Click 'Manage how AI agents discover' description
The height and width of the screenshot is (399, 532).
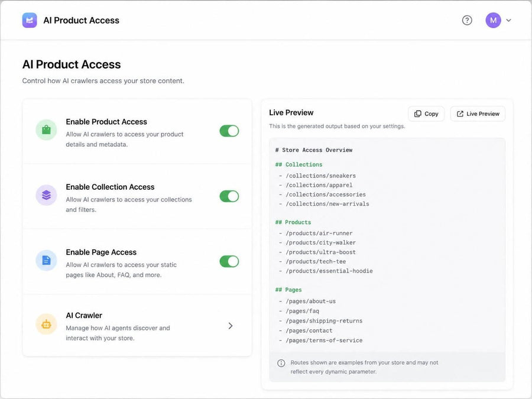pos(118,333)
